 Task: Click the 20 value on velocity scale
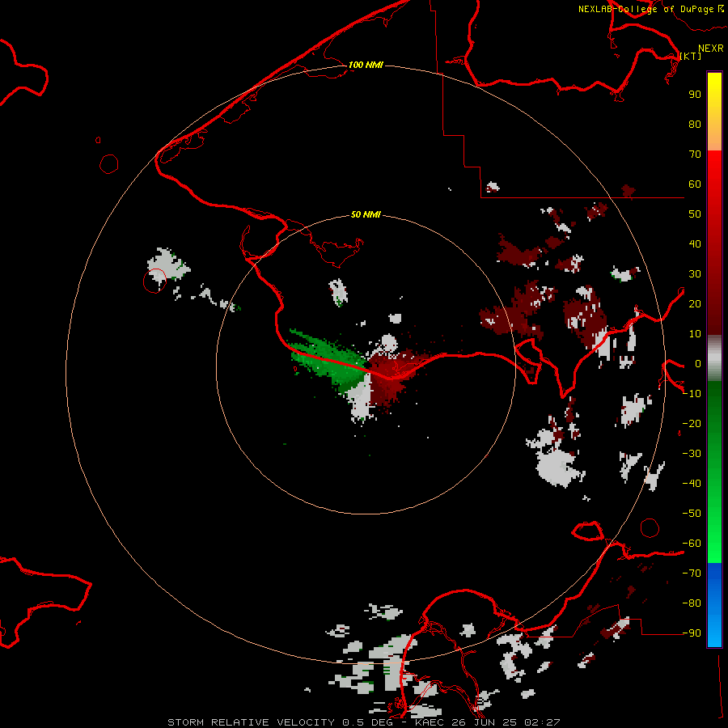pyautogui.click(x=695, y=303)
